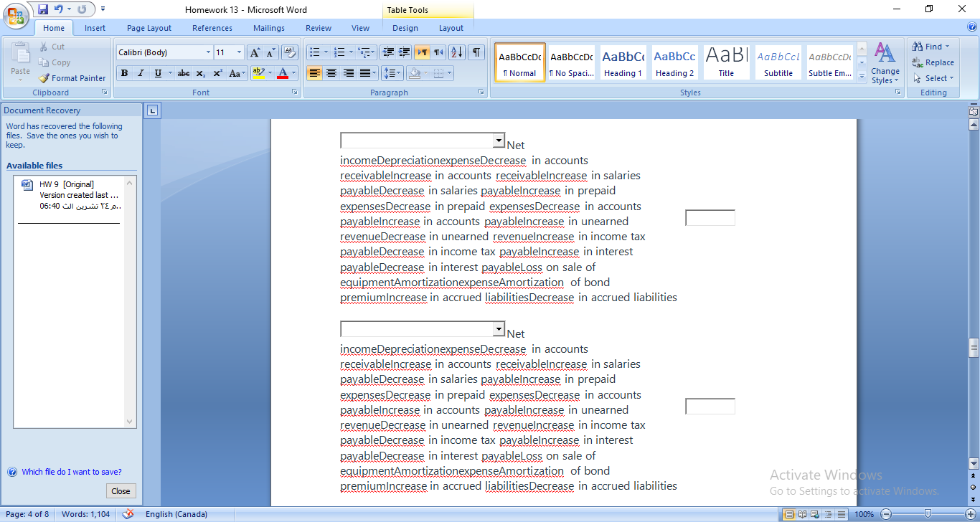
Task: Click 'Which file do I want to save?' link
Action: click(72, 472)
